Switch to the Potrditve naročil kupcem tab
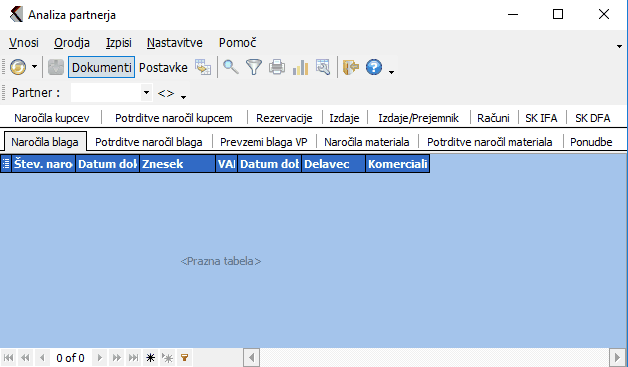 click(174, 118)
